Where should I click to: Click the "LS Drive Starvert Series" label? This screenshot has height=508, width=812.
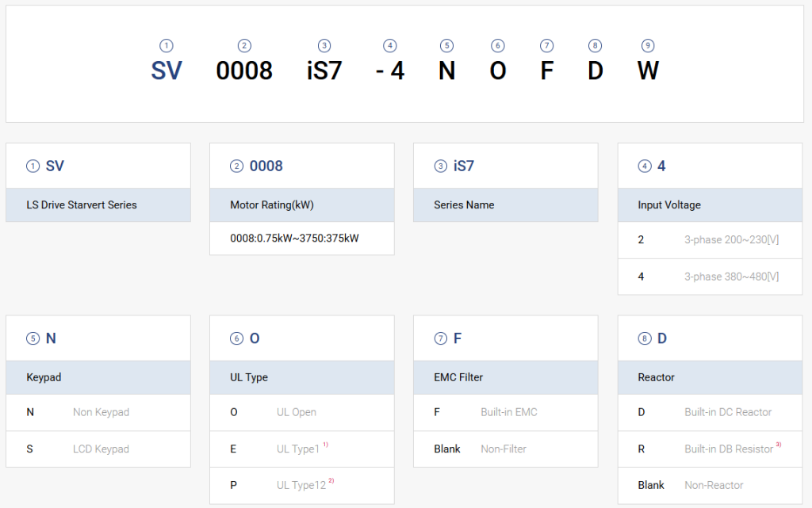point(82,204)
